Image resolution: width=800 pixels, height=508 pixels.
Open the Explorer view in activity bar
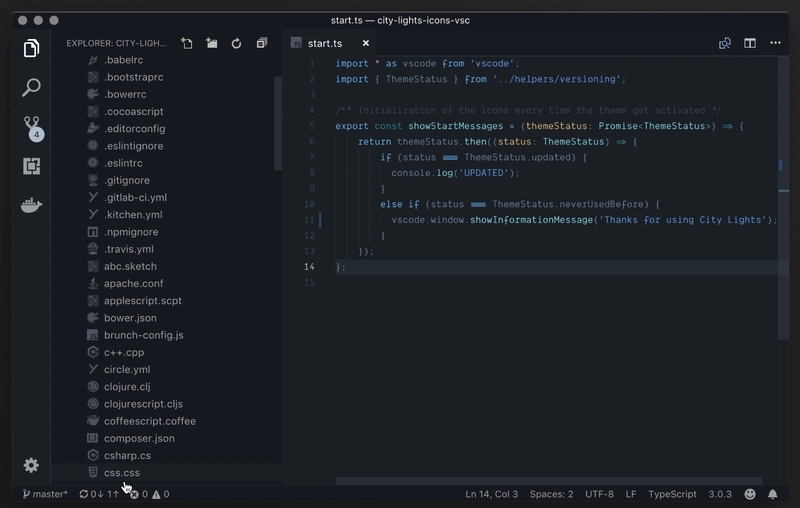pyautogui.click(x=31, y=48)
